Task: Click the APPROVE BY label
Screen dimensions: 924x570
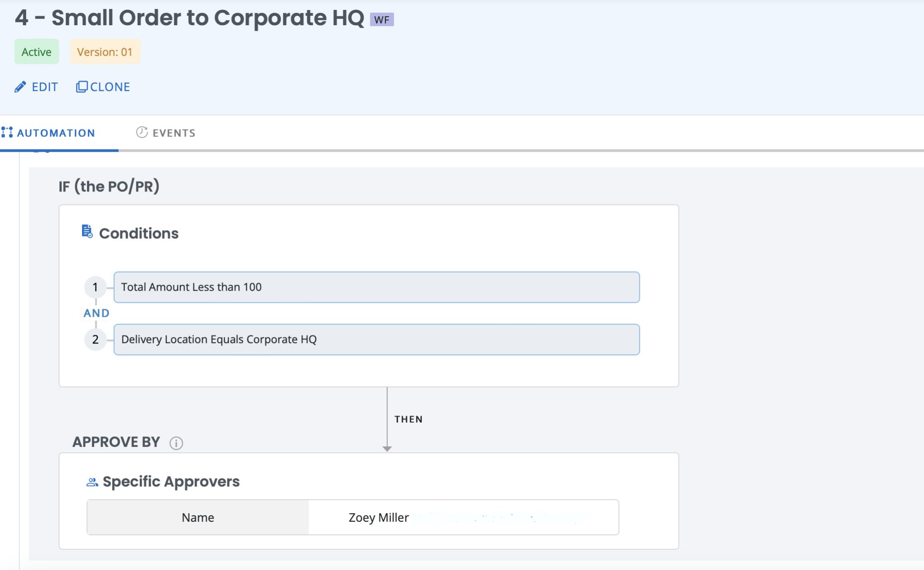Action: click(x=116, y=442)
